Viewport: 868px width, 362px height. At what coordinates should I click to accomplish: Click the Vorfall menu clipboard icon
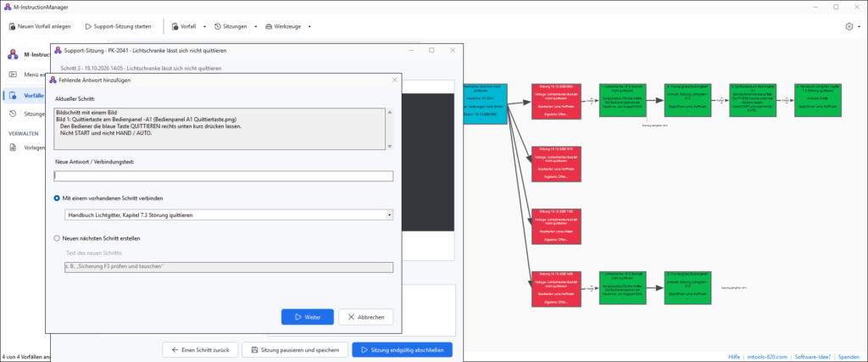175,26
